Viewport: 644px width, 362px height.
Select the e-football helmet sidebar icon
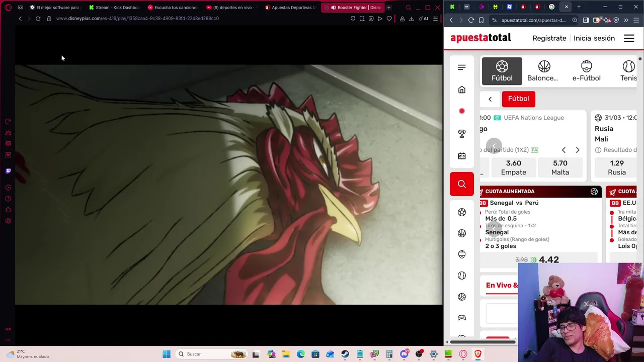coord(462,254)
